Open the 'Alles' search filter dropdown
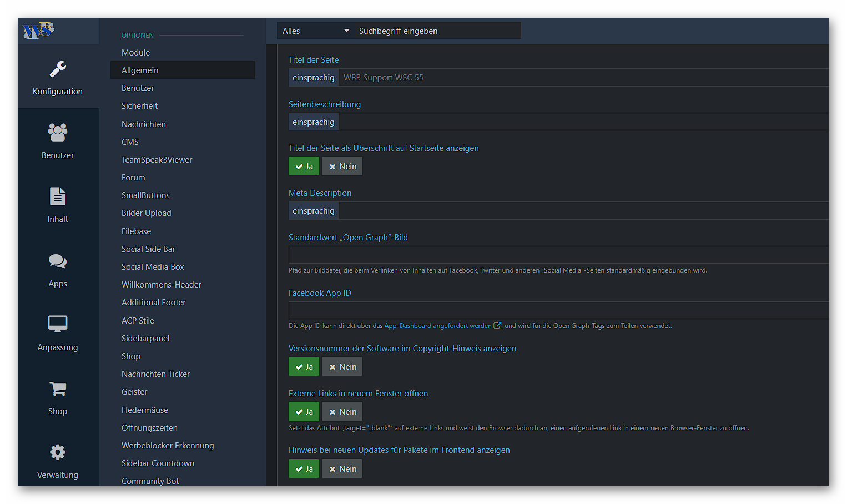847x504 pixels. click(315, 31)
